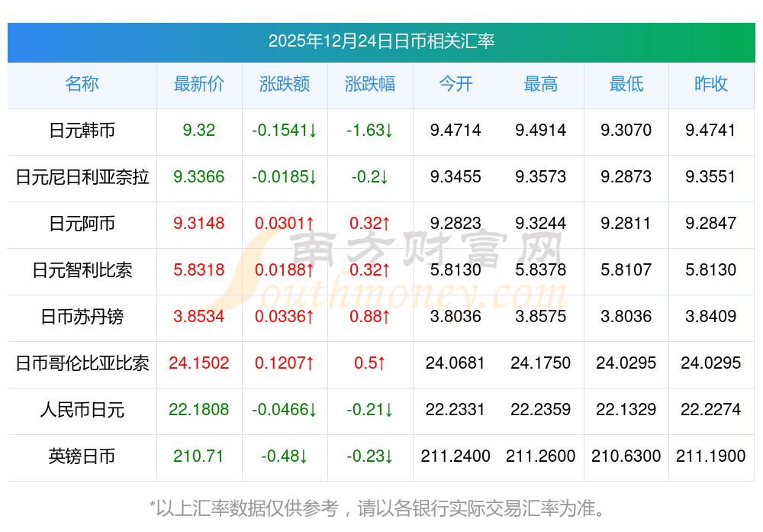Click low value 5.8107
The image size is (763, 532).
coord(626,269)
